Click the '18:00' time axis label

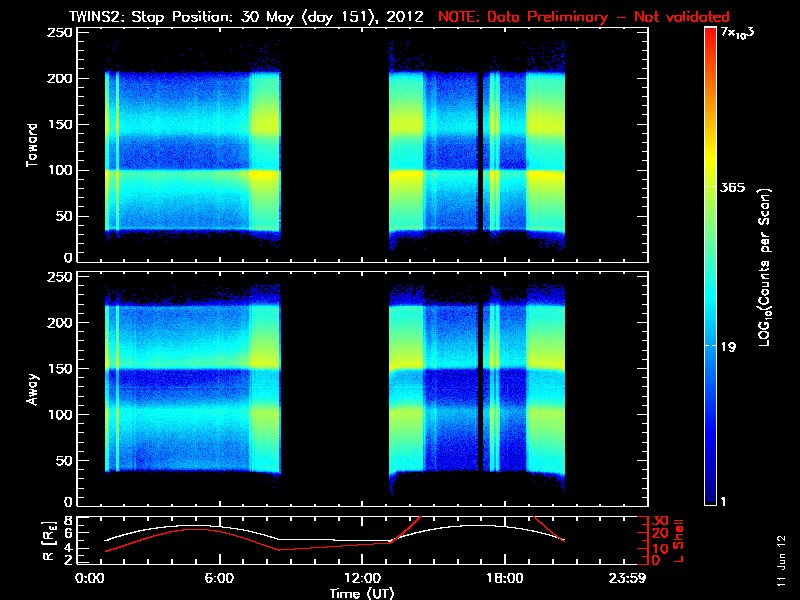pos(505,579)
